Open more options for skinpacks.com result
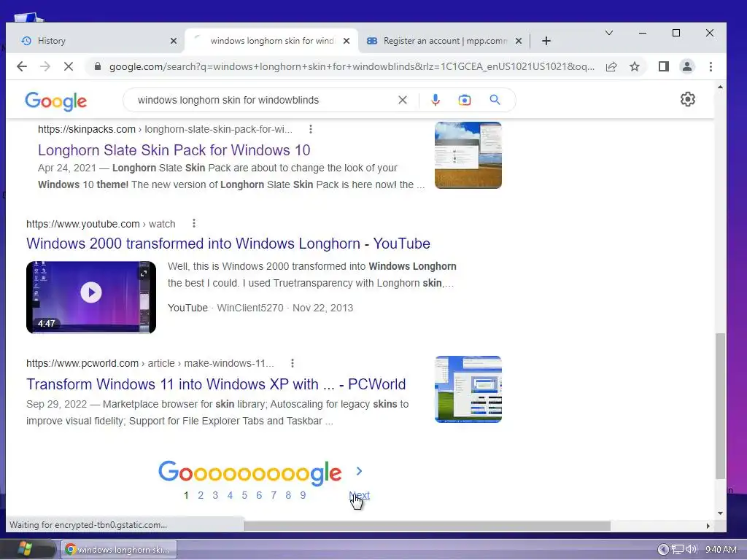 pos(311,129)
